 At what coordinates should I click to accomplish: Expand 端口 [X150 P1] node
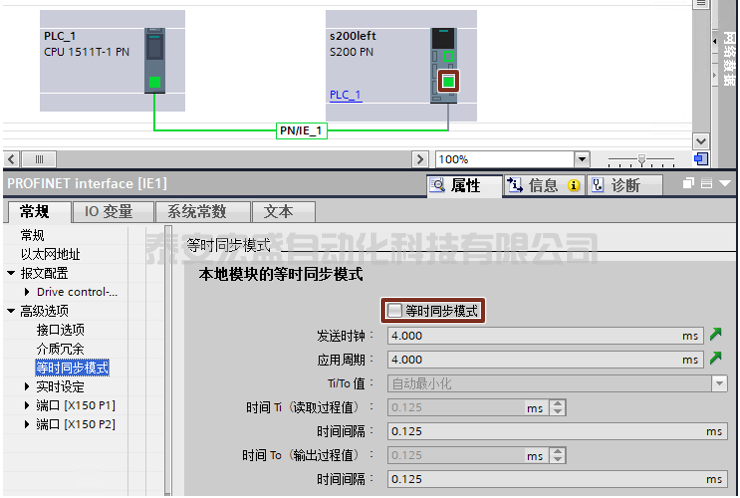[x=27, y=405]
